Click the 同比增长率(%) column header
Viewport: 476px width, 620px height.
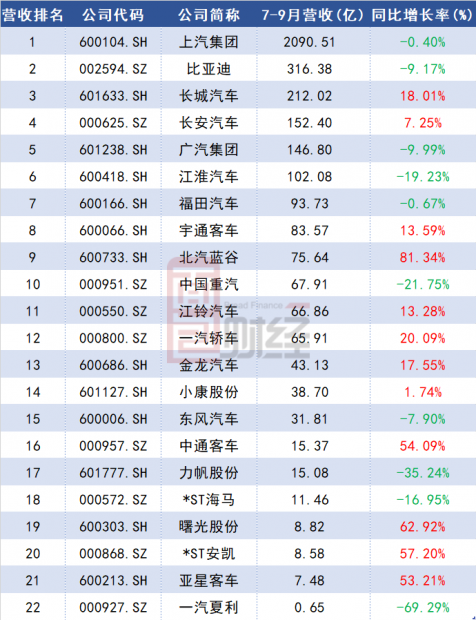[422, 15]
